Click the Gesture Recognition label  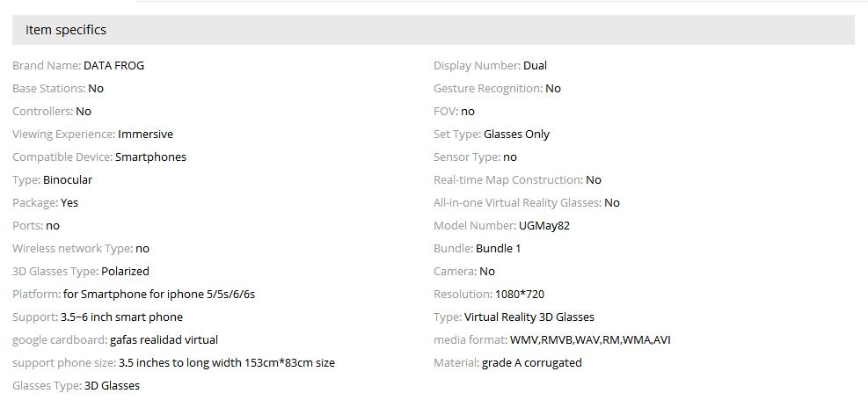click(x=487, y=88)
